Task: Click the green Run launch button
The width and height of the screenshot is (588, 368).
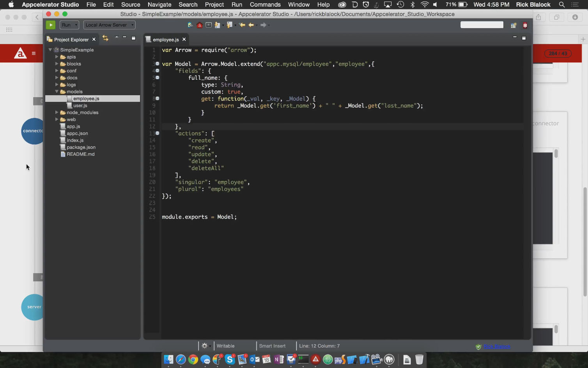Action: click(x=51, y=25)
